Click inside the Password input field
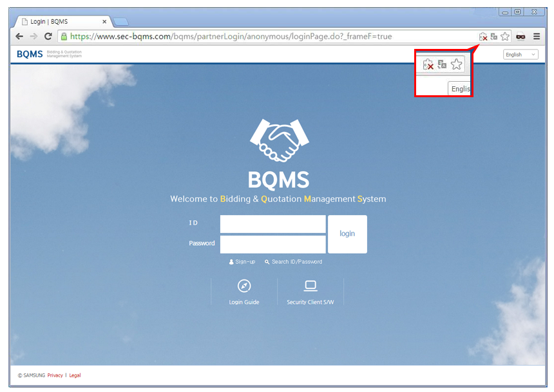The width and height of the screenshot is (554, 392). [272, 244]
